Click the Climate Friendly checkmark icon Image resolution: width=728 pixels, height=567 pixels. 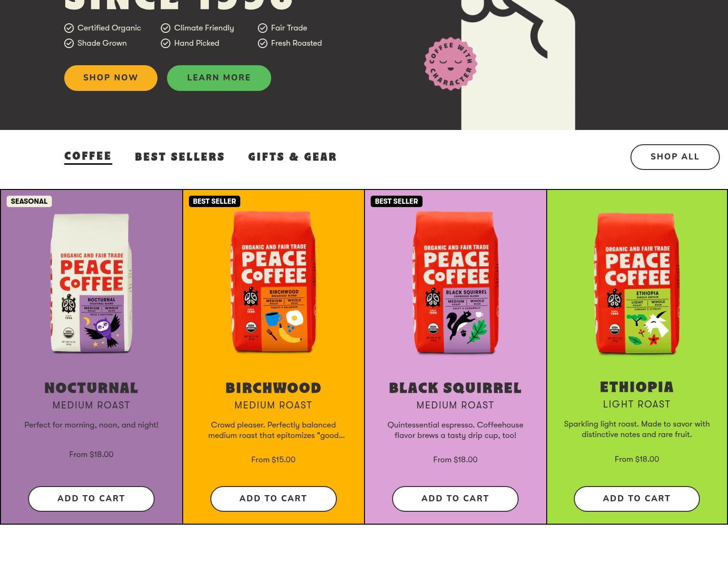[x=166, y=28]
